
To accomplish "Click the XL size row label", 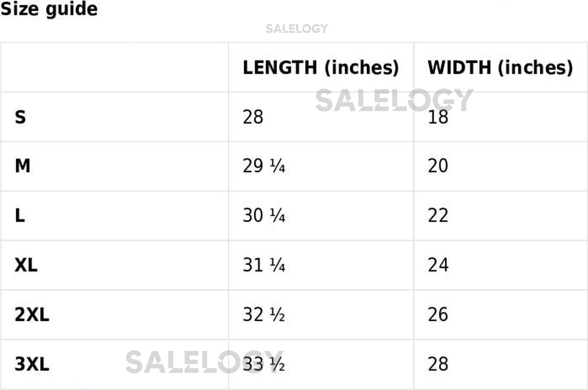I will pos(26,266).
